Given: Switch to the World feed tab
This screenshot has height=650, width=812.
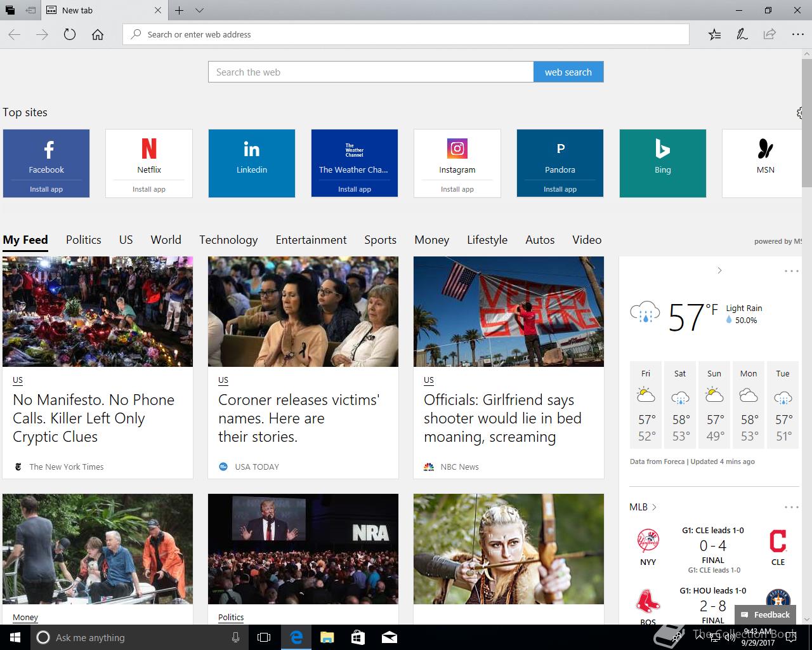Looking at the screenshot, I should tap(166, 240).
